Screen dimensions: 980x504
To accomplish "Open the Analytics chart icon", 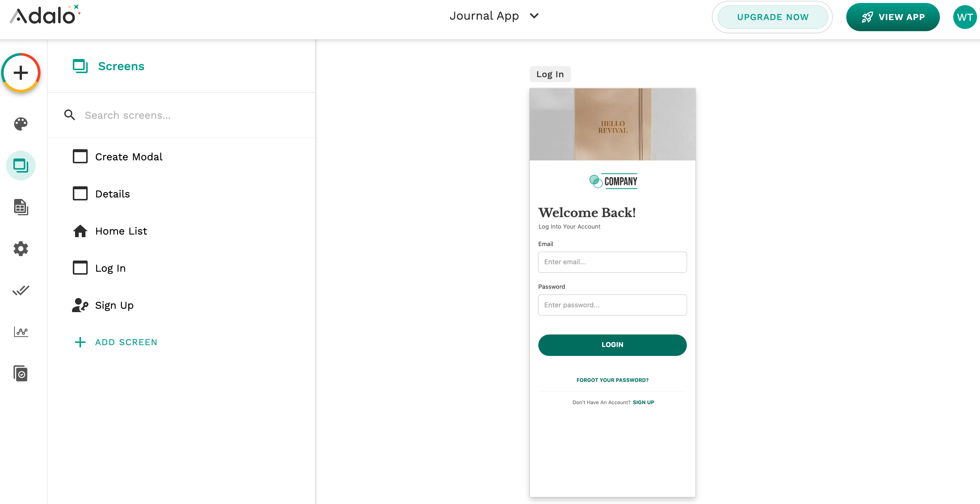I will pos(21,332).
